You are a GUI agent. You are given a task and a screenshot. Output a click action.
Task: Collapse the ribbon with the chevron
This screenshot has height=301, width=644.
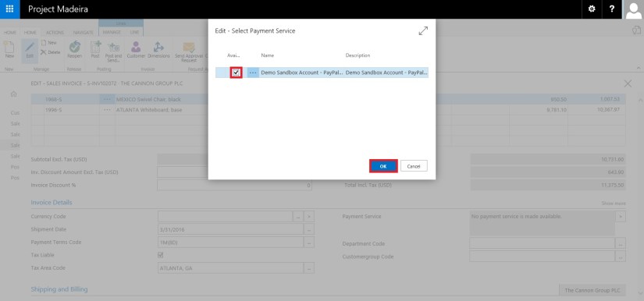pos(639,68)
